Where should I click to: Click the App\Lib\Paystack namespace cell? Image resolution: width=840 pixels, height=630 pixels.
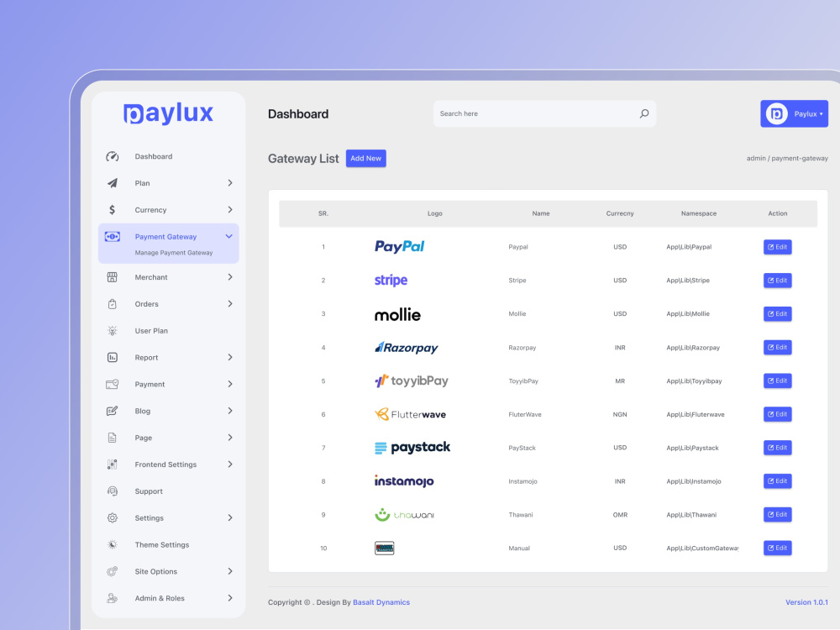[692, 448]
